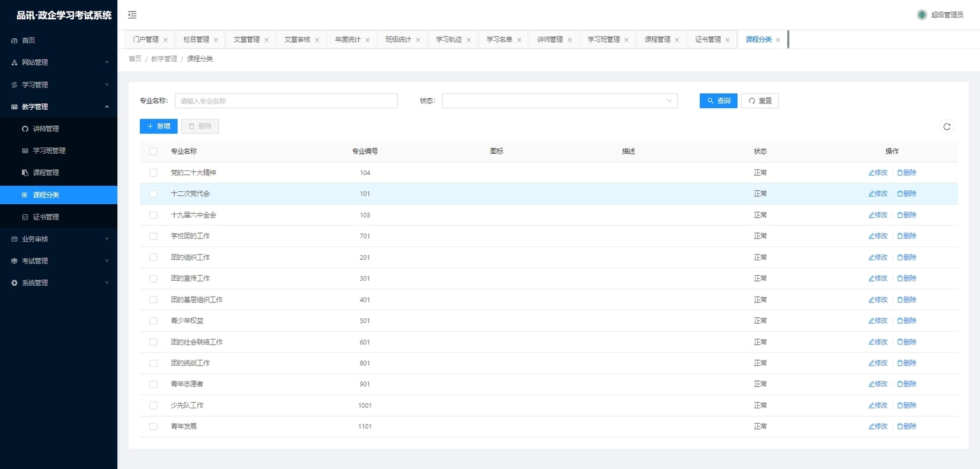Switch to the 学习名单 tab
This screenshot has height=469, width=980.
click(500, 40)
